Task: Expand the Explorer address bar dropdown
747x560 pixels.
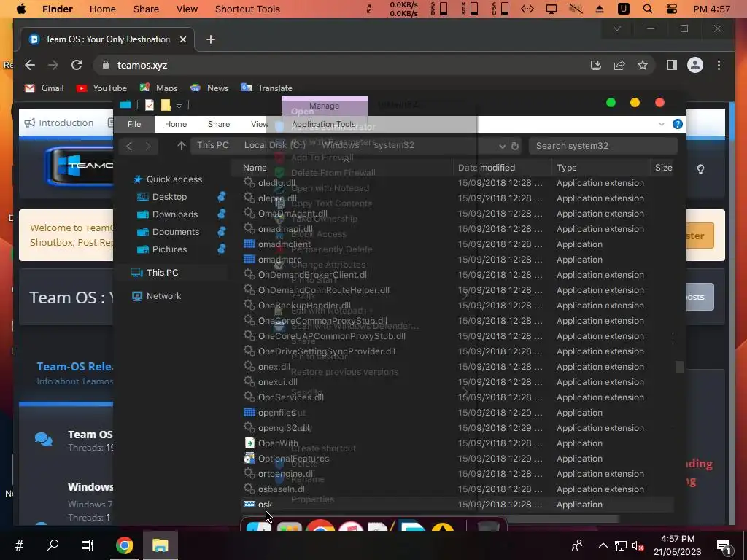Action: (x=502, y=146)
